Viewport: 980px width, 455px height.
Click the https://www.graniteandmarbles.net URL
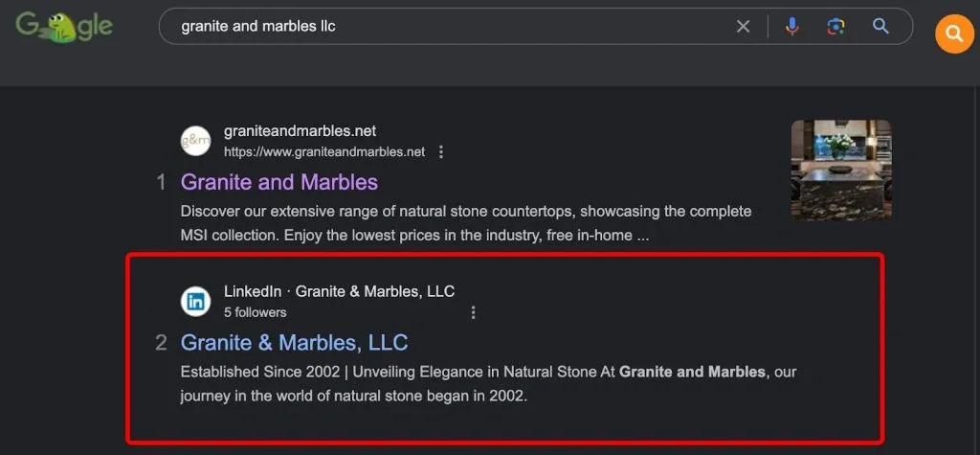324,152
